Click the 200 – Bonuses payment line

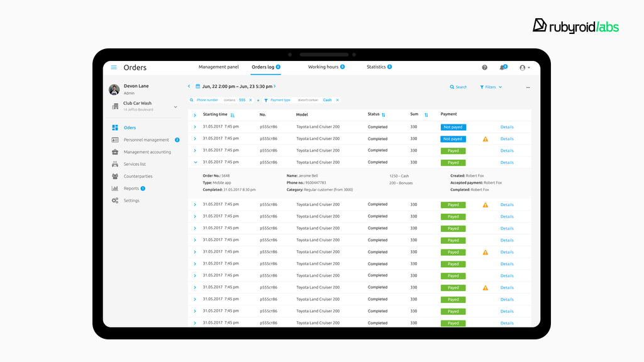click(401, 183)
